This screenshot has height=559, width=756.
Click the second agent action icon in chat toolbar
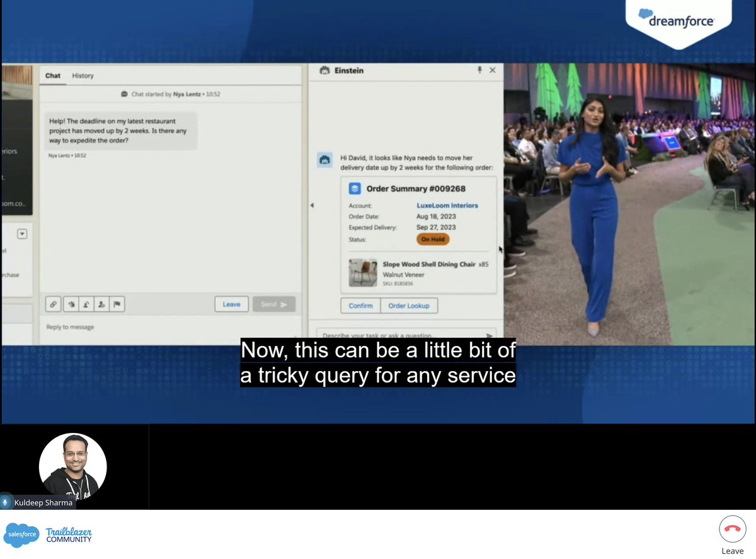click(x=86, y=304)
